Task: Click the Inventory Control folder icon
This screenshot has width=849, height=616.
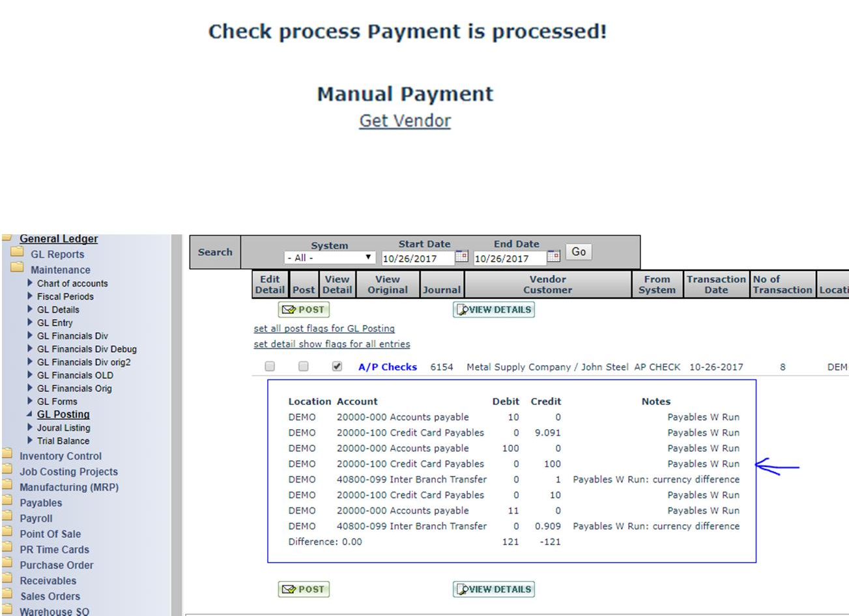Action: click(7, 455)
